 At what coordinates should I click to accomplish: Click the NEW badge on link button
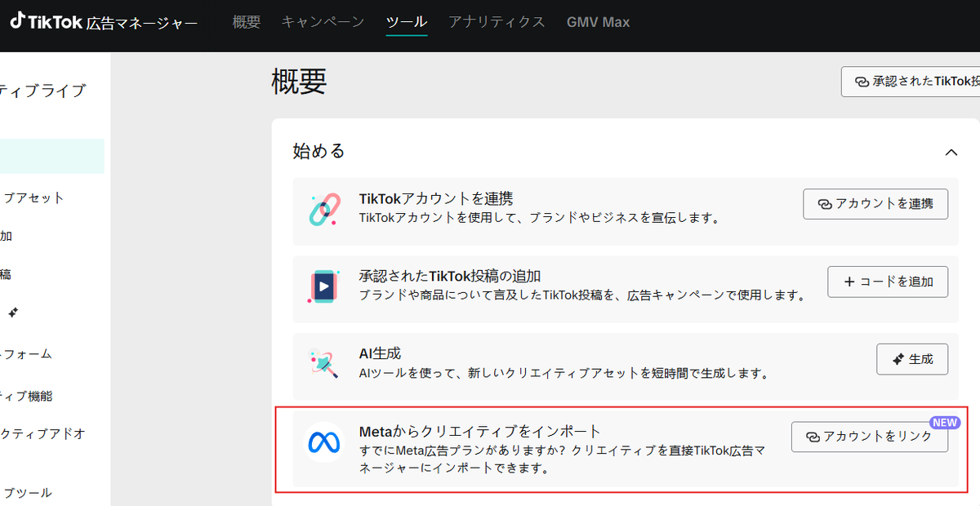945,422
